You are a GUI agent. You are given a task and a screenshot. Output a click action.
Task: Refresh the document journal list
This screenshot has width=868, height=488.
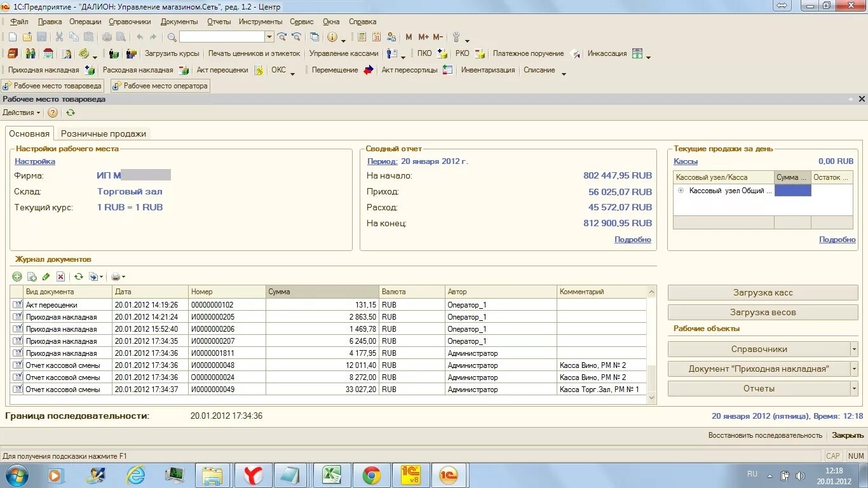tap(79, 276)
